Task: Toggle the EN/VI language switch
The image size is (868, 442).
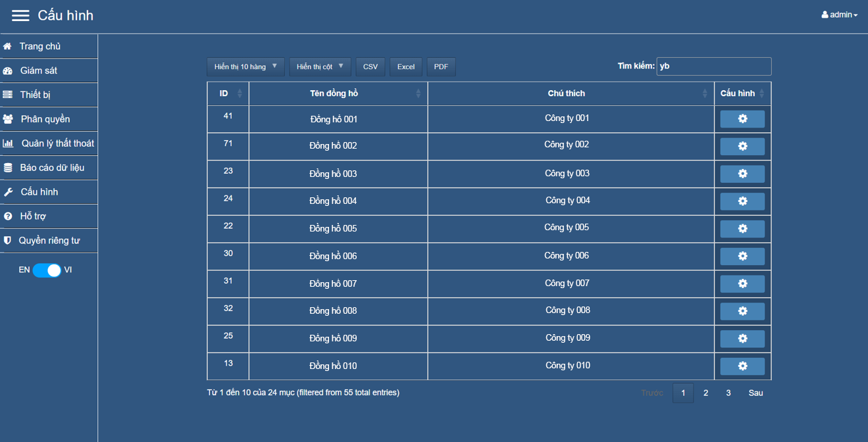Action: (x=47, y=270)
